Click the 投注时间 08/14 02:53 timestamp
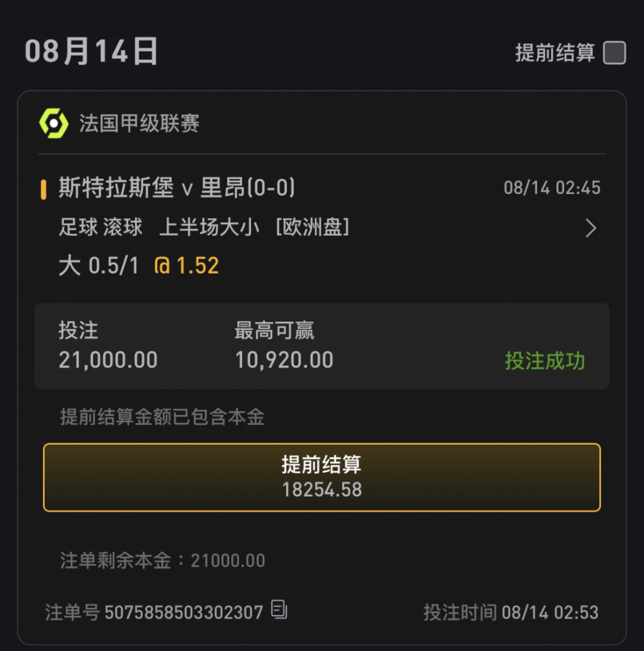 click(511, 613)
